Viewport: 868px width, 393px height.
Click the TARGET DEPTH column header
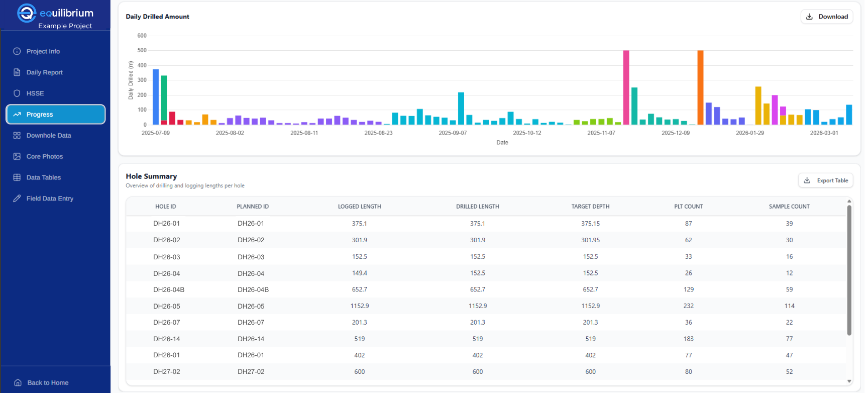590,207
